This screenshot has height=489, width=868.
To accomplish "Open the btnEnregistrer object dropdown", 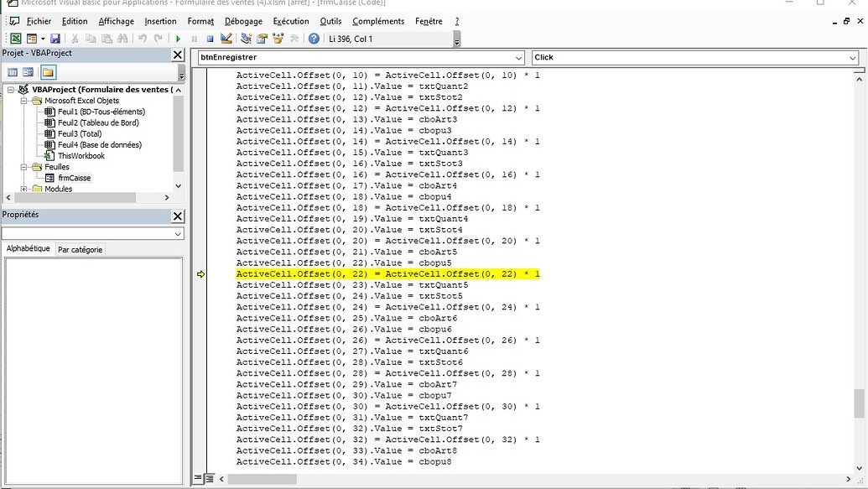I will (x=520, y=57).
